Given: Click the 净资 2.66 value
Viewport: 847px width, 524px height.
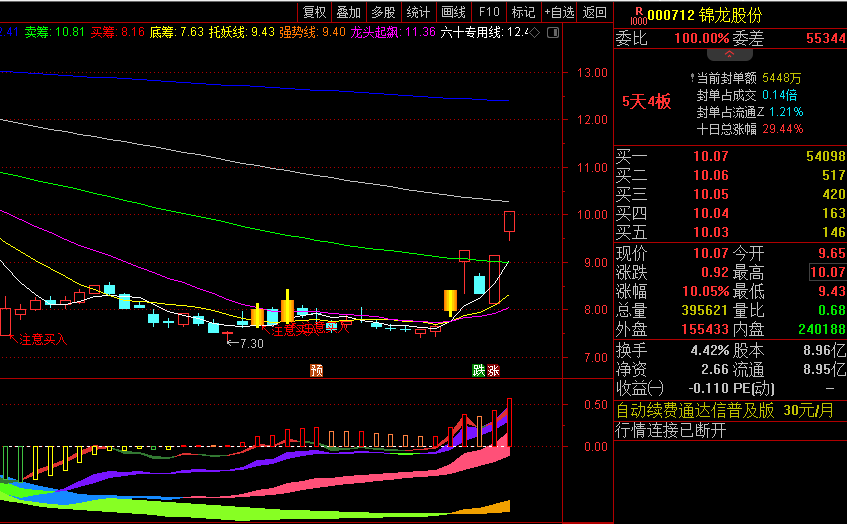Looking at the screenshot, I should point(715,369).
